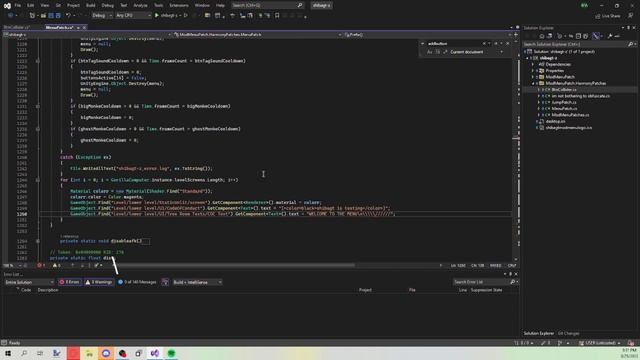Click the Visual Studio taskbar icon
The image size is (640, 360).
pyautogui.click(x=155, y=353)
